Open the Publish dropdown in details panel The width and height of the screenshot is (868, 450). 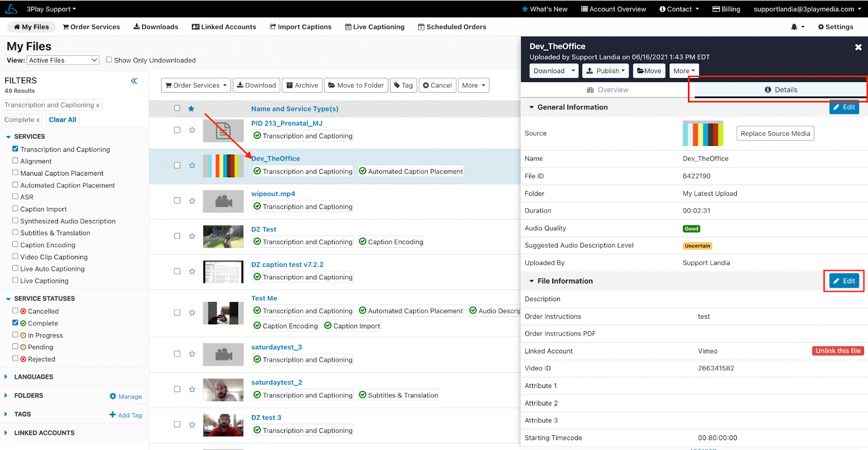pos(605,71)
